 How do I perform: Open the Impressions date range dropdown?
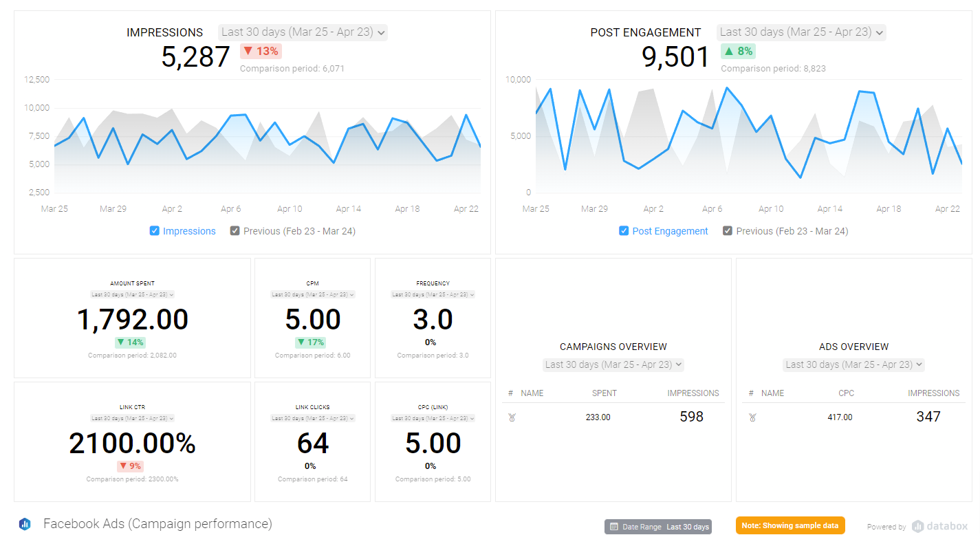click(x=303, y=32)
